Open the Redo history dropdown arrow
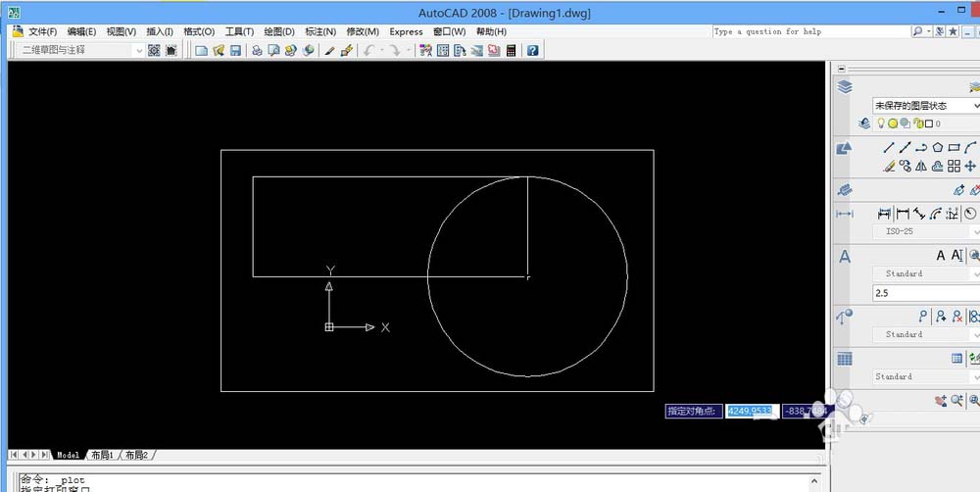This screenshot has height=492, width=980. [408, 51]
